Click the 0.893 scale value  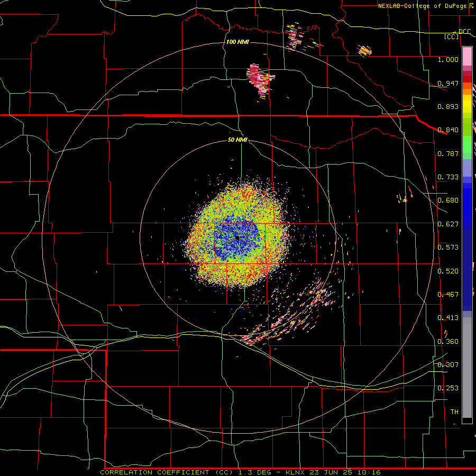pos(448,106)
